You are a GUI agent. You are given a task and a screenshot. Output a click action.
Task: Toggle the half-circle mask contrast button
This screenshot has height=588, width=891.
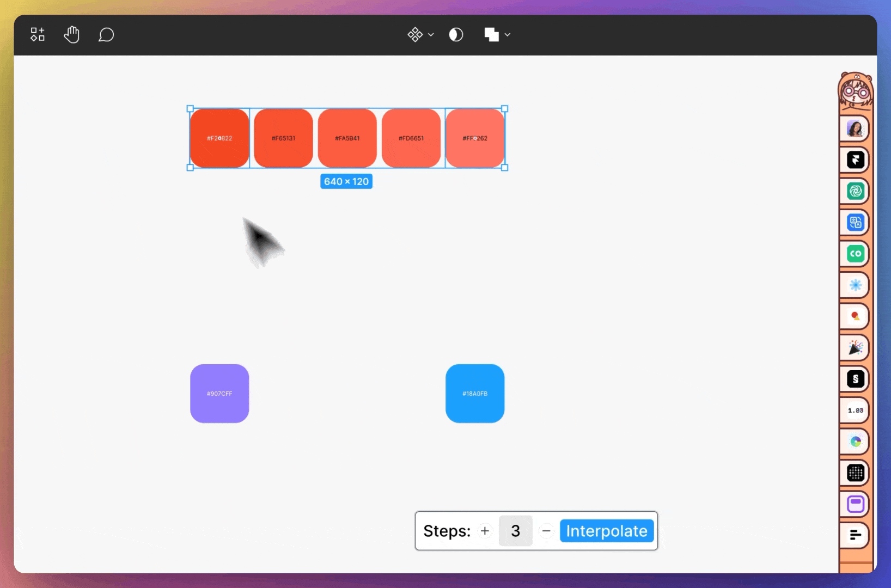coord(456,35)
